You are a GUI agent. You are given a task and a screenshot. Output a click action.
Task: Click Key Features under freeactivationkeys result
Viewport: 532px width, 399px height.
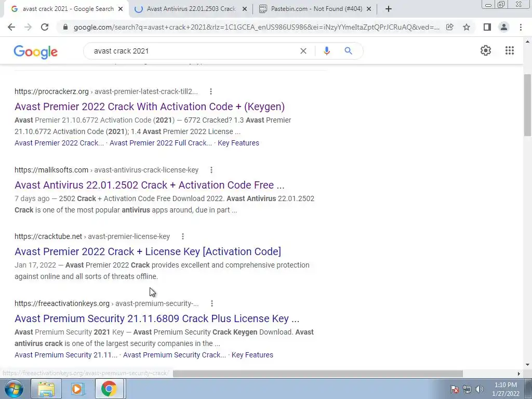tap(252, 355)
